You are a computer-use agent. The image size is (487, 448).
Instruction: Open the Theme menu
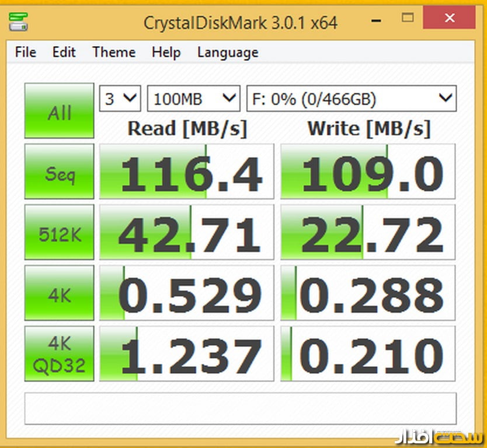point(114,52)
